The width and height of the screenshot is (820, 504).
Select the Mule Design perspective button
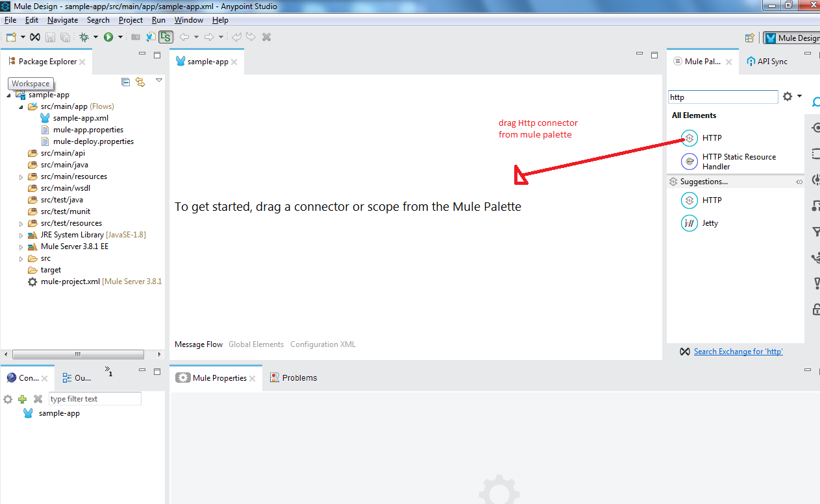click(791, 38)
